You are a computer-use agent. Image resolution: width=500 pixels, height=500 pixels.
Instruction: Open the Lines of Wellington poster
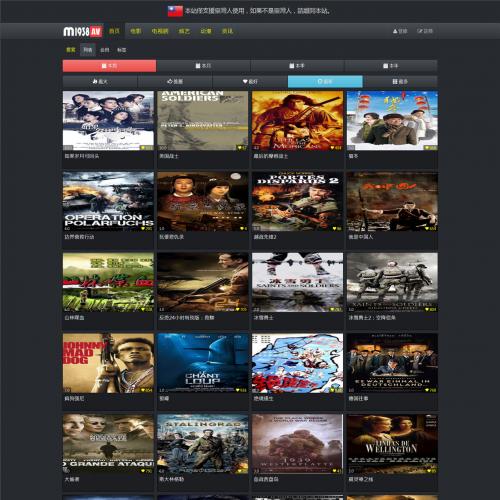click(x=392, y=444)
